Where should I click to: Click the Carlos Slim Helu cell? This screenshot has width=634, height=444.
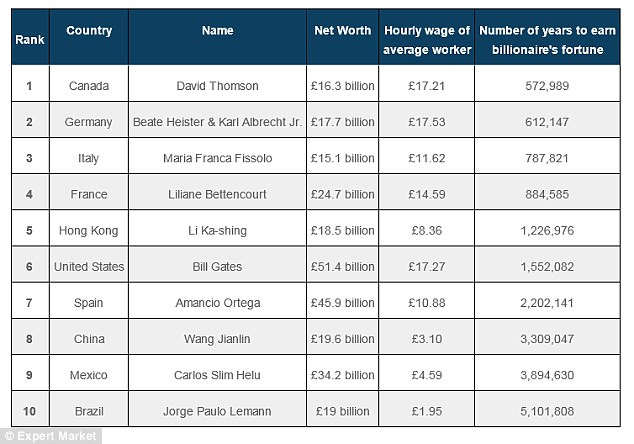[x=218, y=375]
